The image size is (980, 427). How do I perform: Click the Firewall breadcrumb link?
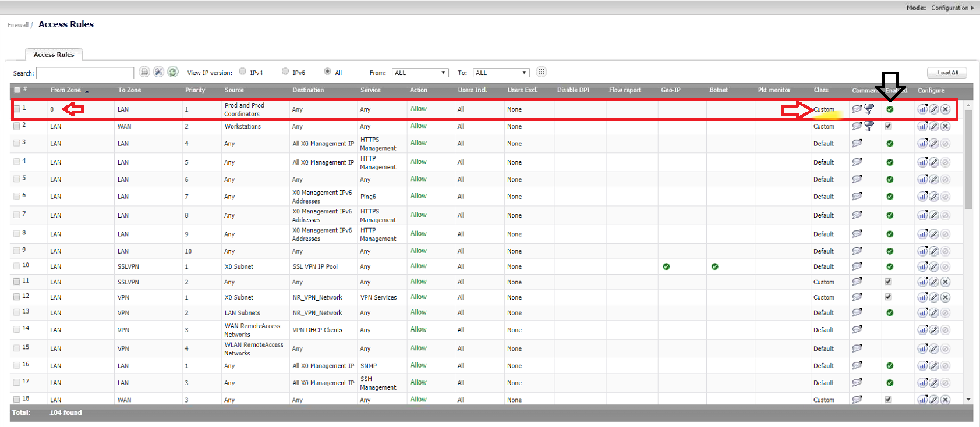click(x=17, y=25)
